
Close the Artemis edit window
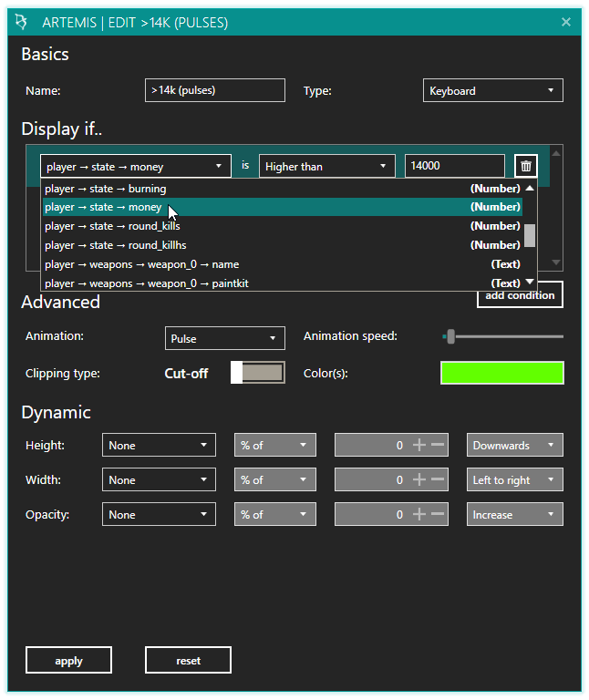pyautogui.click(x=566, y=22)
